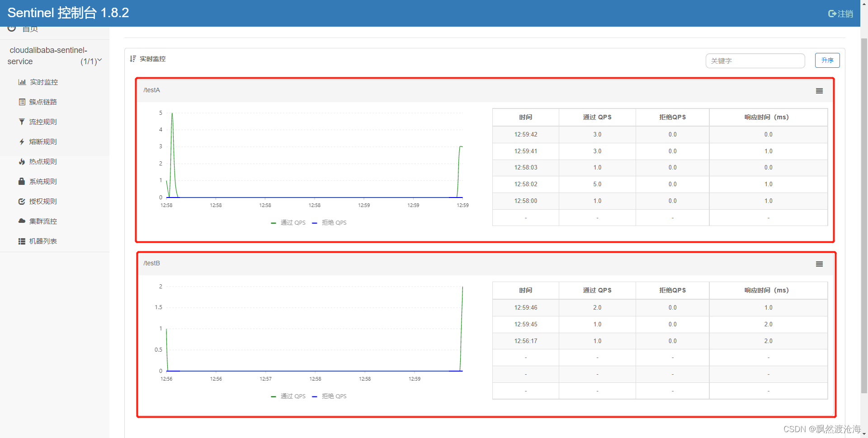Open the 授权规则 check icon in sidebar
The height and width of the screenshot is (438, 868).
(x=22, y=202)
